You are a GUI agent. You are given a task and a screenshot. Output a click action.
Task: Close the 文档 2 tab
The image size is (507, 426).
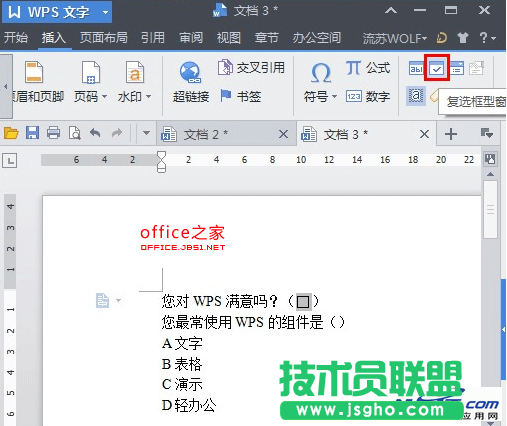pyautogui.click(x=283, y=134)
